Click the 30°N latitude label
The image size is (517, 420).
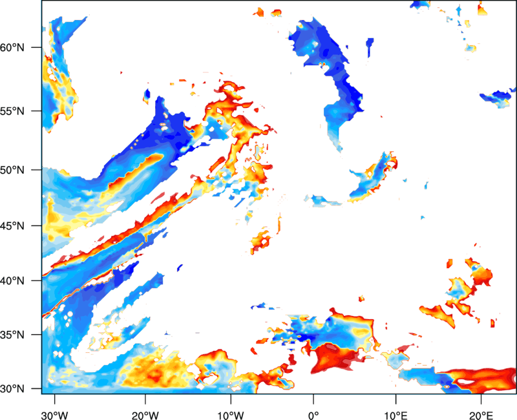point(12,389)
